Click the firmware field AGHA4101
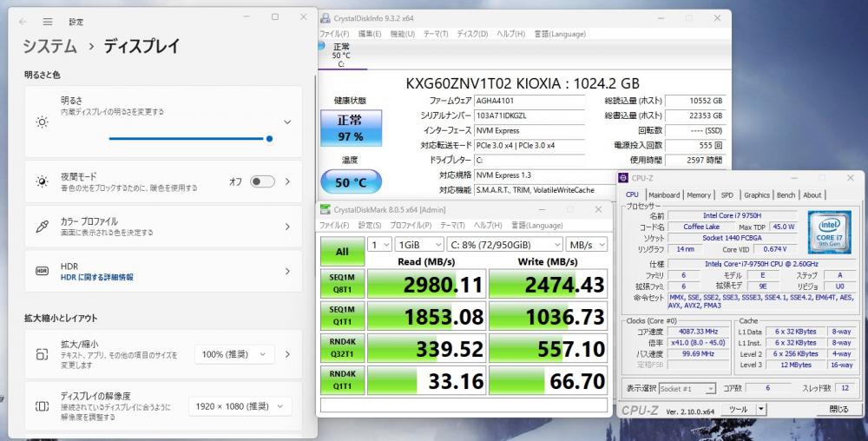 (529, 101)
